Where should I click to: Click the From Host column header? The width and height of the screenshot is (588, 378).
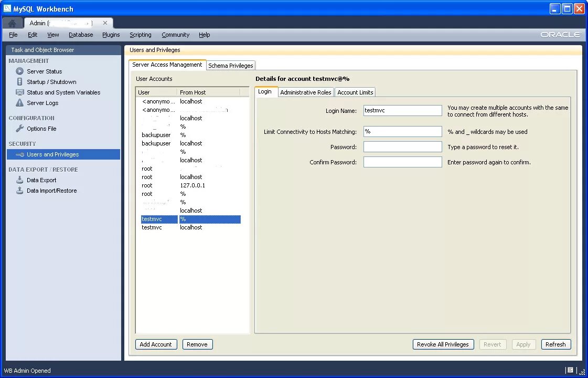point(208,92)
